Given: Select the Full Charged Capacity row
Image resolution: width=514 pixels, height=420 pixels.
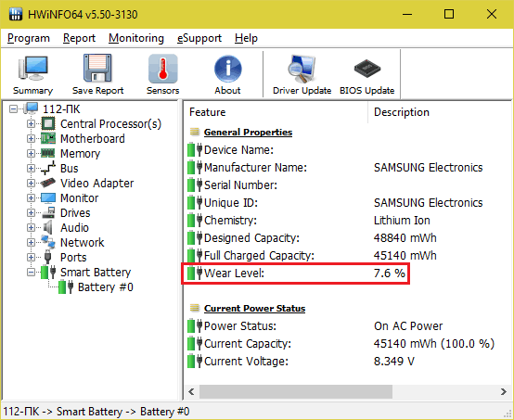Looking at the screenshot, I should (312, 256).
